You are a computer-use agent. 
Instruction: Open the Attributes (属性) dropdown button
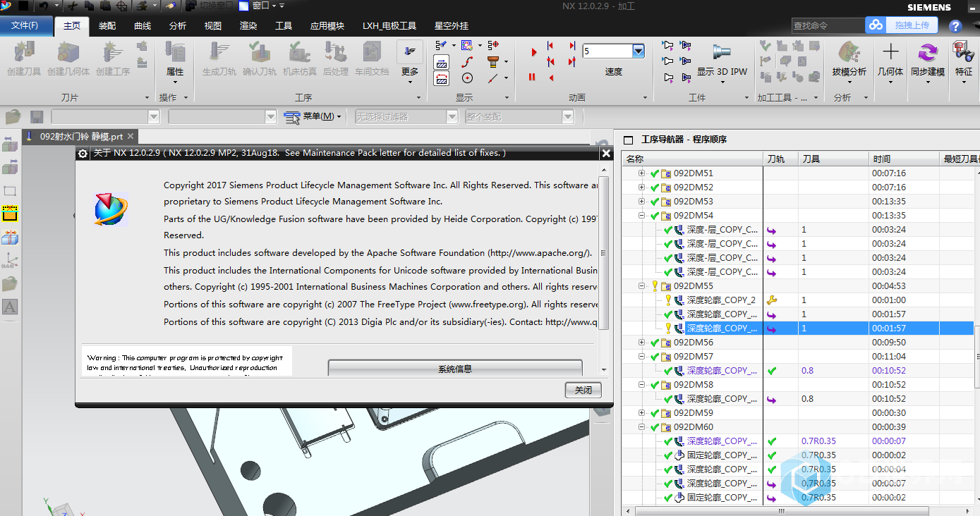point(174,62)
